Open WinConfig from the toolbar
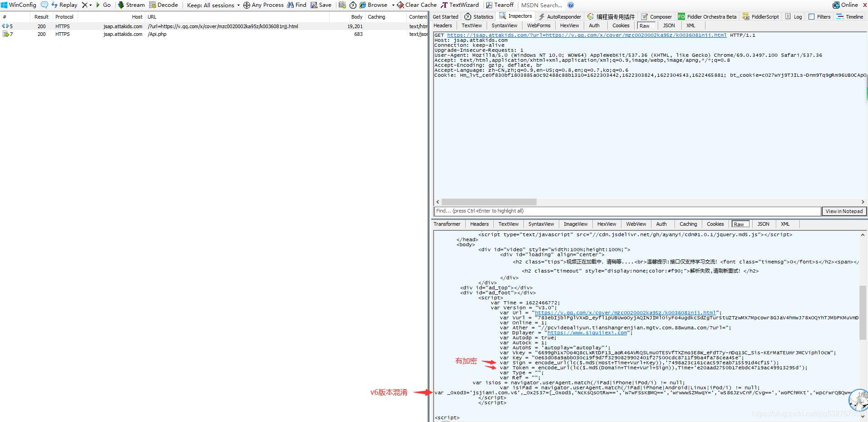 click(18, 5)
